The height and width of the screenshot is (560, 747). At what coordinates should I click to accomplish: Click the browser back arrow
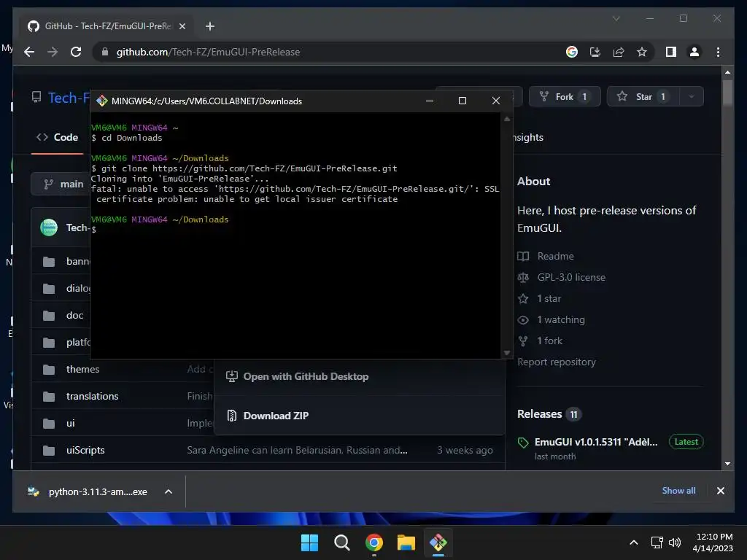pos(29,52)
